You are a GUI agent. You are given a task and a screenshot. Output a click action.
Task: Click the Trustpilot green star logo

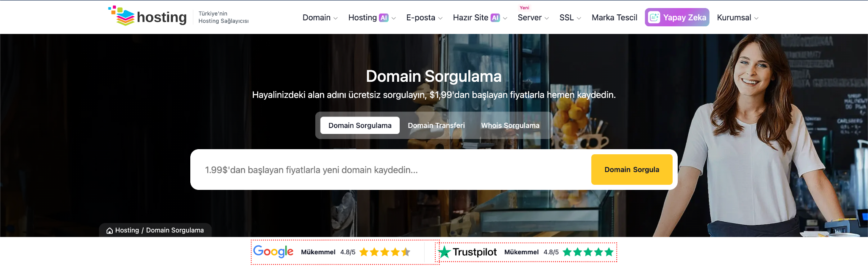pos(445,252)
